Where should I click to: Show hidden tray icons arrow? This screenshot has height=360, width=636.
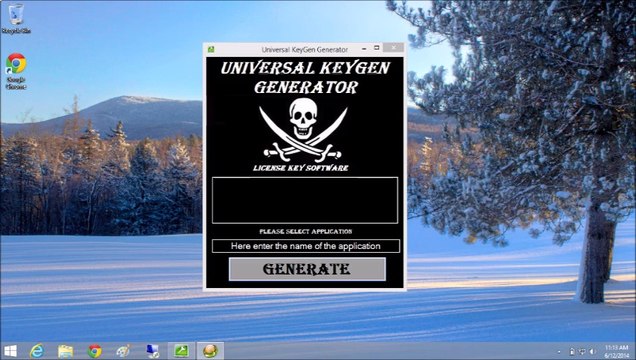[559, 352]
